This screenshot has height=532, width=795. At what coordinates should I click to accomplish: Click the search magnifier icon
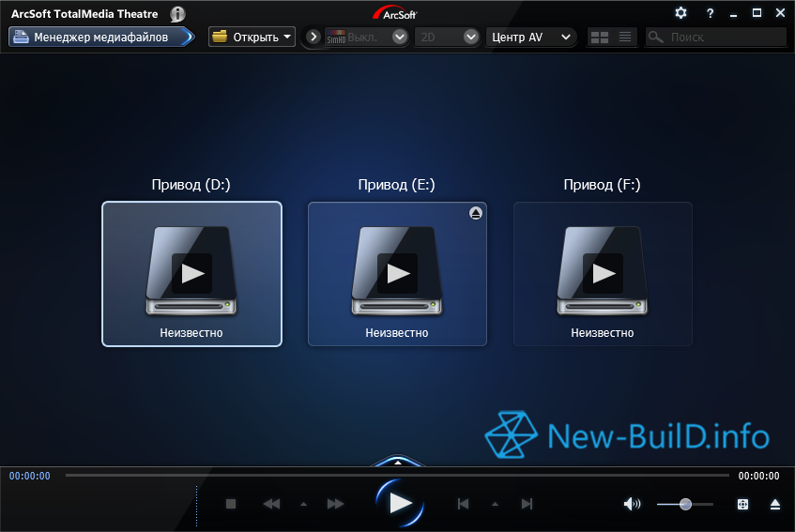[655, 37]
